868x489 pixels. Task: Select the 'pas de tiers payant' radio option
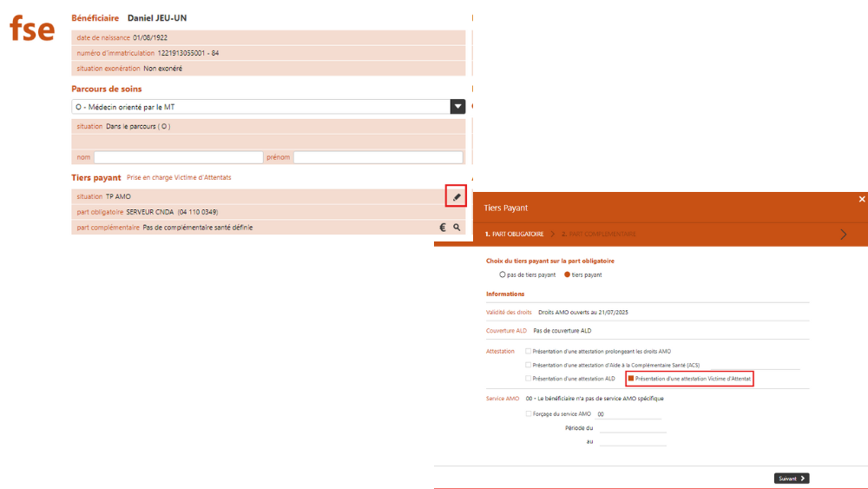tap(503, 274)
